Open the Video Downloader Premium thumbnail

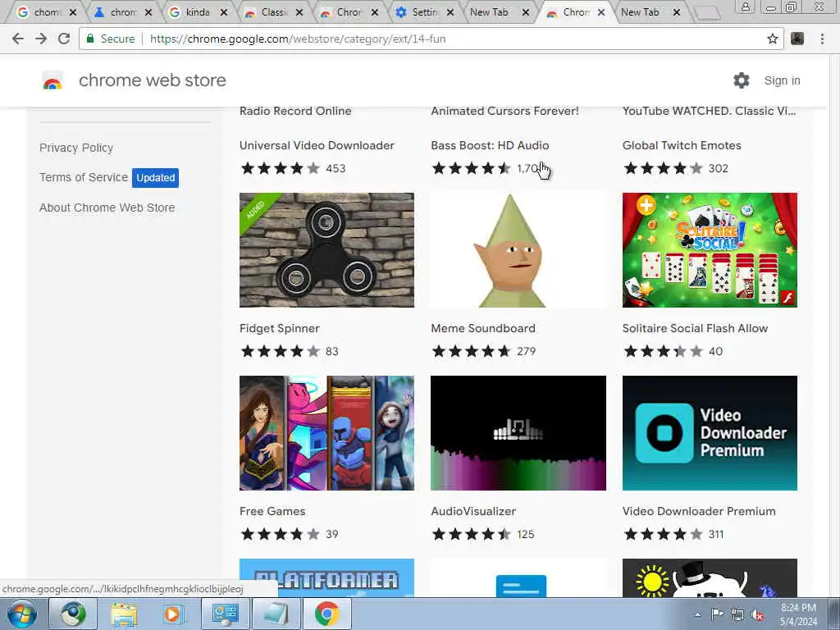(x=710, y=433)
